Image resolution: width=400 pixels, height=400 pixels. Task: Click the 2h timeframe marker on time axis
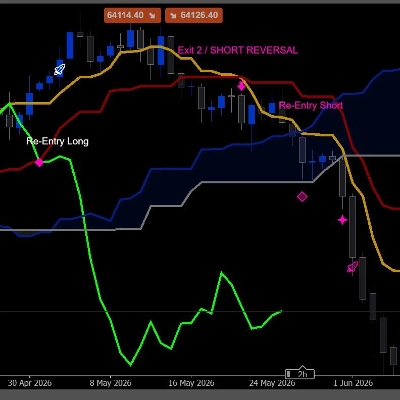pos(300,374)
